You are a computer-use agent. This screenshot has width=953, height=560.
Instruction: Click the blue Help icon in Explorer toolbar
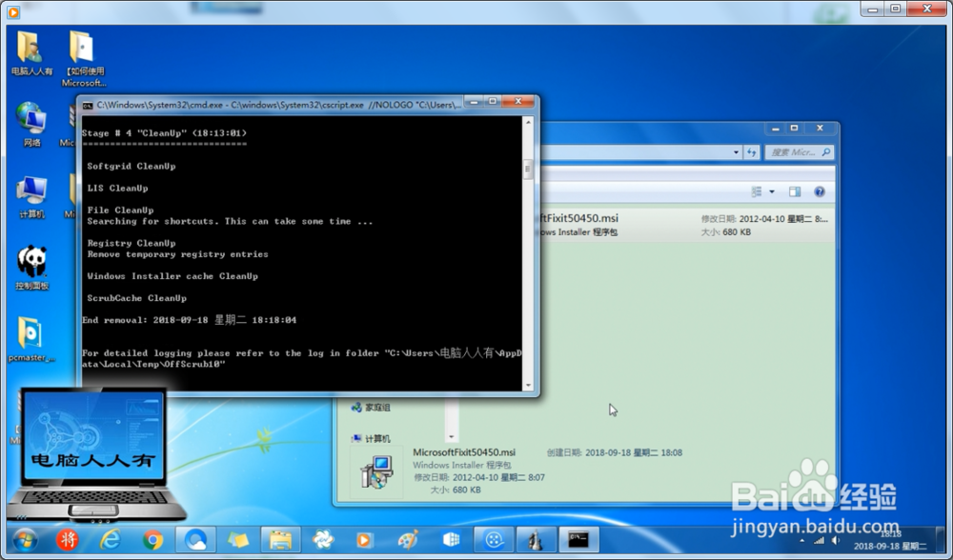pos(818,191)
